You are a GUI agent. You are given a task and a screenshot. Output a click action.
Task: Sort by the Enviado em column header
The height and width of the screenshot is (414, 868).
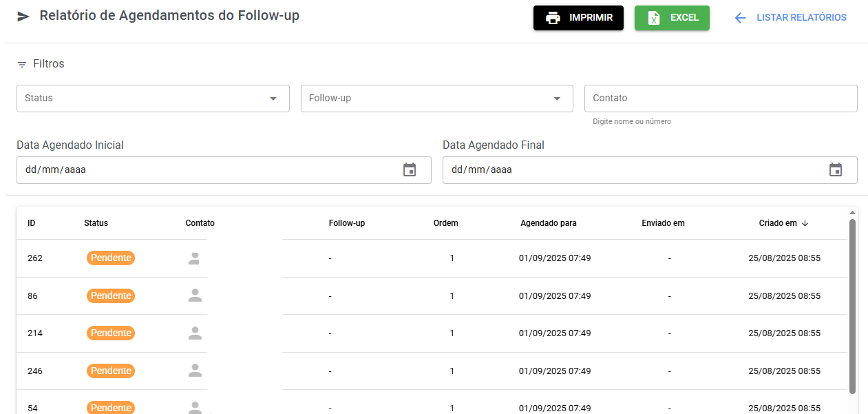click(663, 223)
